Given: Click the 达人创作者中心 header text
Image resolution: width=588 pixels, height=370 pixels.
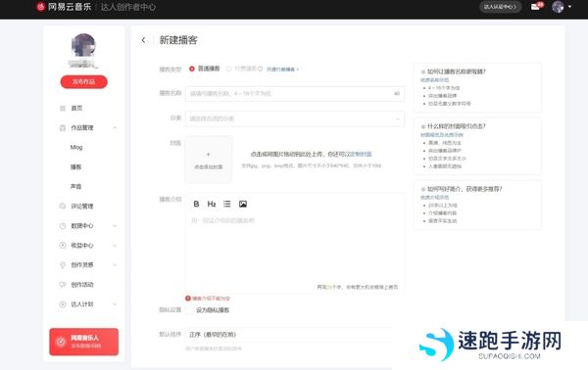Looking at the screenshot, I should click(x=127, y=7).
